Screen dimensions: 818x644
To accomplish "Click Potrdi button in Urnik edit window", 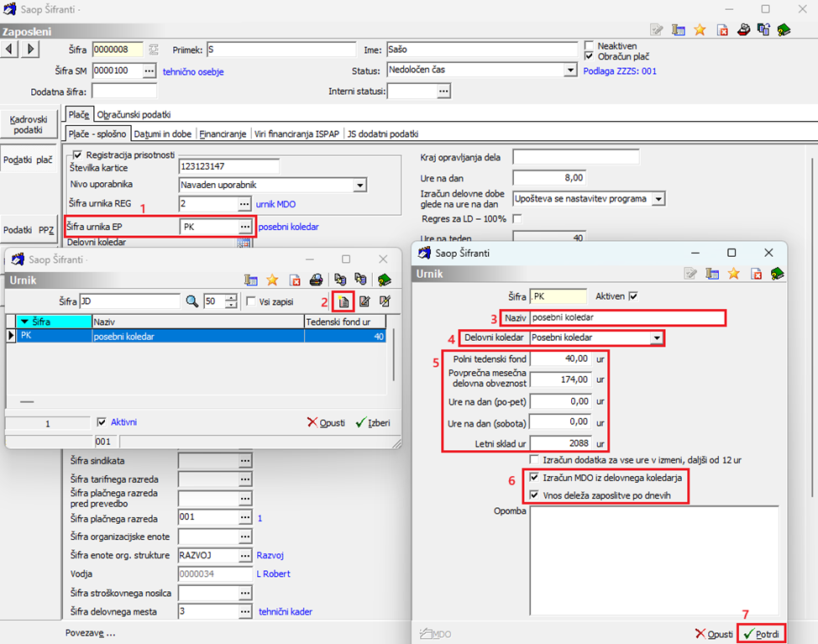I will coord(761,634).
